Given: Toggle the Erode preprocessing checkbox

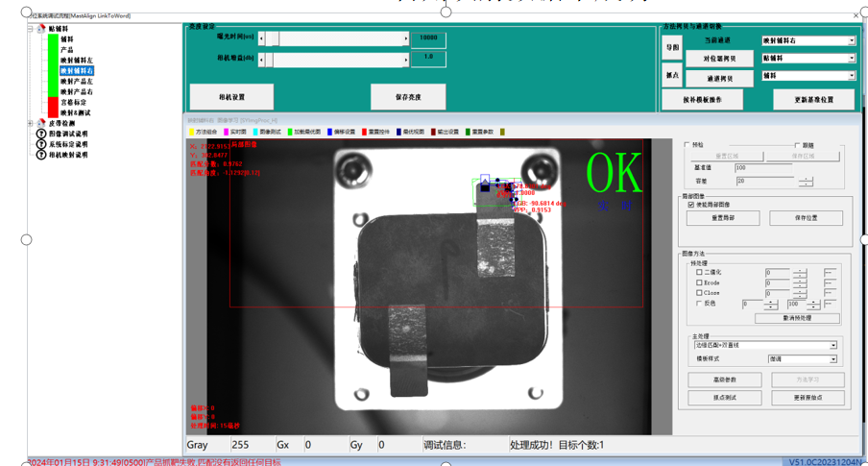Looking at the screenshot, I should click(699, 283).
